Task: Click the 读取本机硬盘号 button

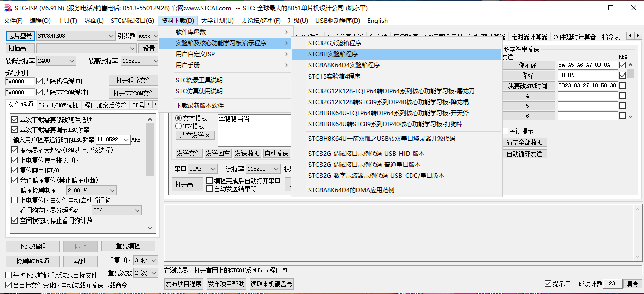Action: pyautogui.click(x=272, y=284)
